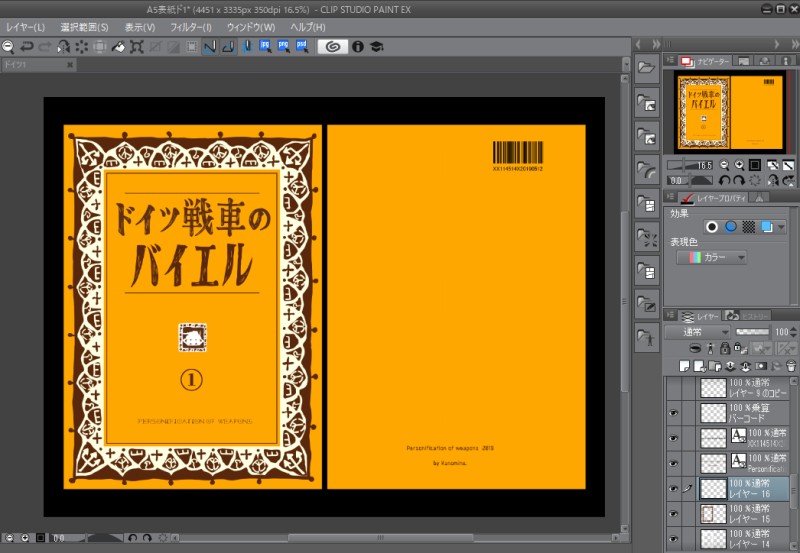Rotate the view left in the navigator
This screenshot has height=553, width=800.
(724, 181)
